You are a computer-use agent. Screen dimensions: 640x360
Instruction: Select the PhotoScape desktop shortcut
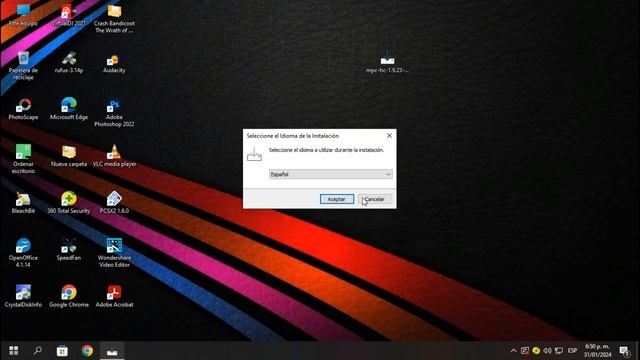click(x=23, y=109)
